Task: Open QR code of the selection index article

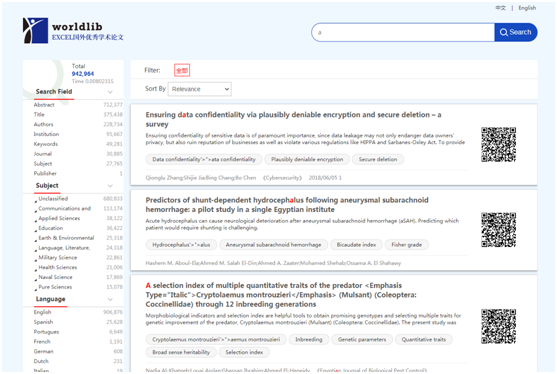Action: (x=498, y=326)
